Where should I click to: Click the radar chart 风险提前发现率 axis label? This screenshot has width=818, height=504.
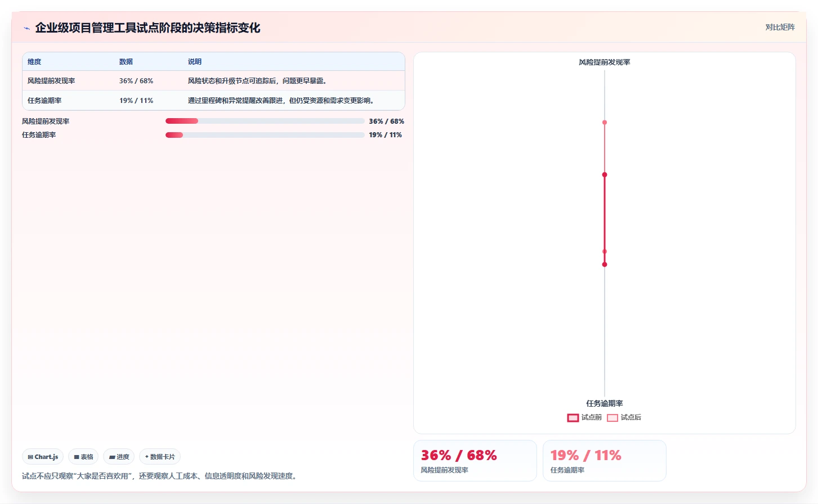pyautogui.click(x=605, y=62)
